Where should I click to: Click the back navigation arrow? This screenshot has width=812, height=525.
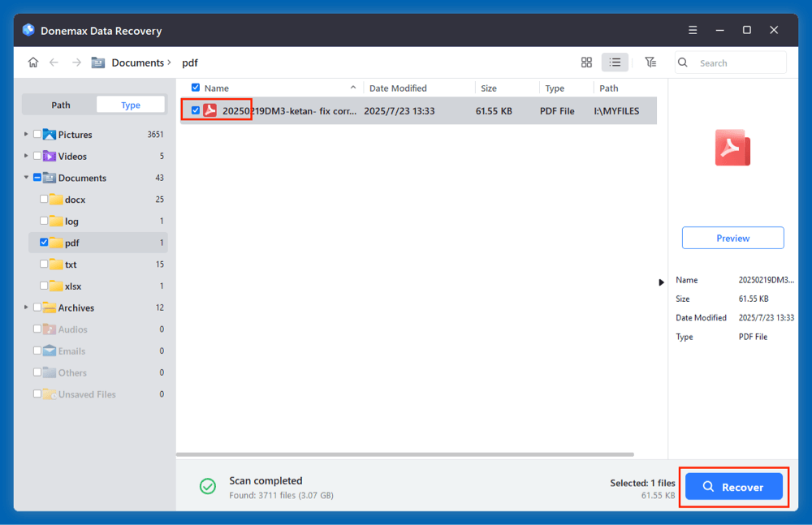point(54,62)
